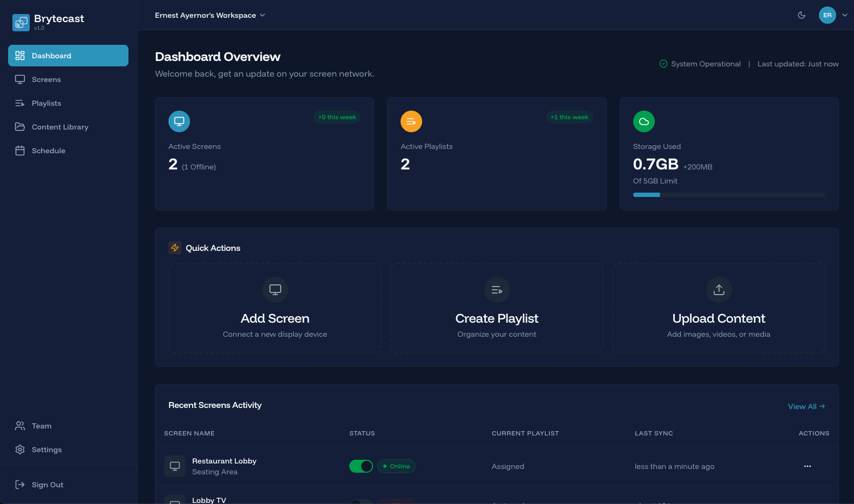Viewport: 854px width, 504px height.
Task: Click the Create Playlist quick action
Action: click(x=497, y=308)
